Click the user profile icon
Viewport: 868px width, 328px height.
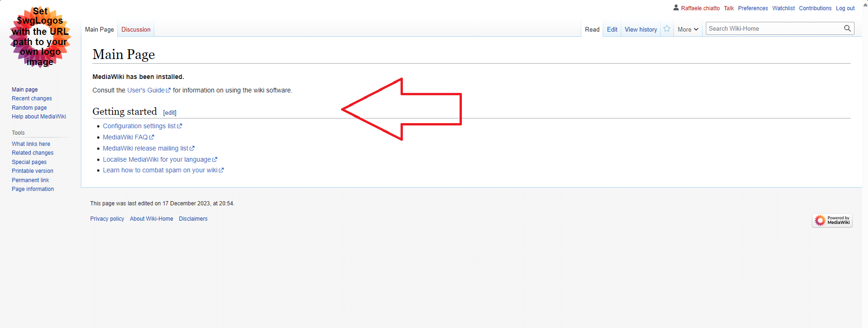click(x=676, y=8)
